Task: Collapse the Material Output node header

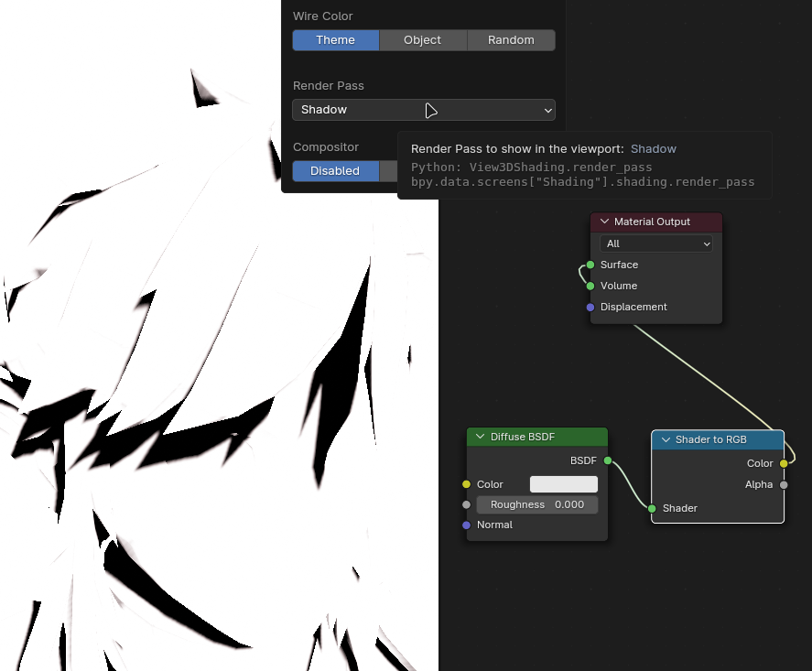Action: [x=604, y=222]
